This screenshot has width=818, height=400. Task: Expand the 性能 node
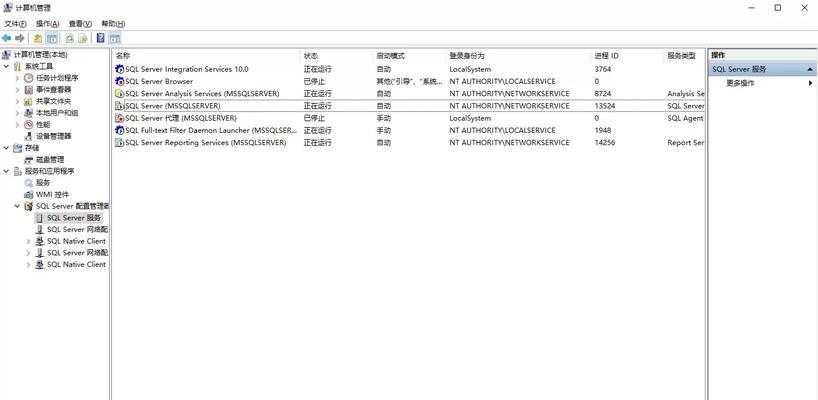(17, 125)
